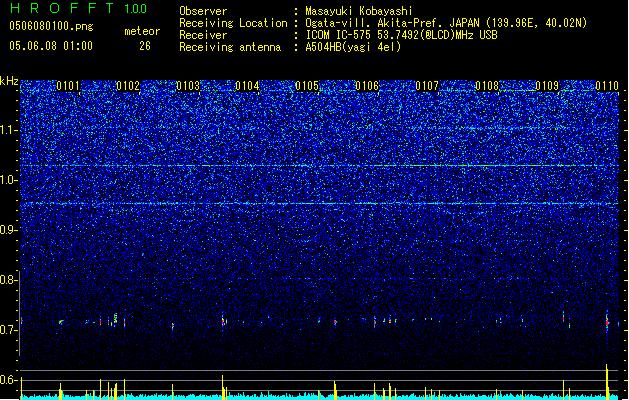The width and height of the screenshot is (629, 400).
Task: Select the meteor count value 26
Action: point(145,46)
